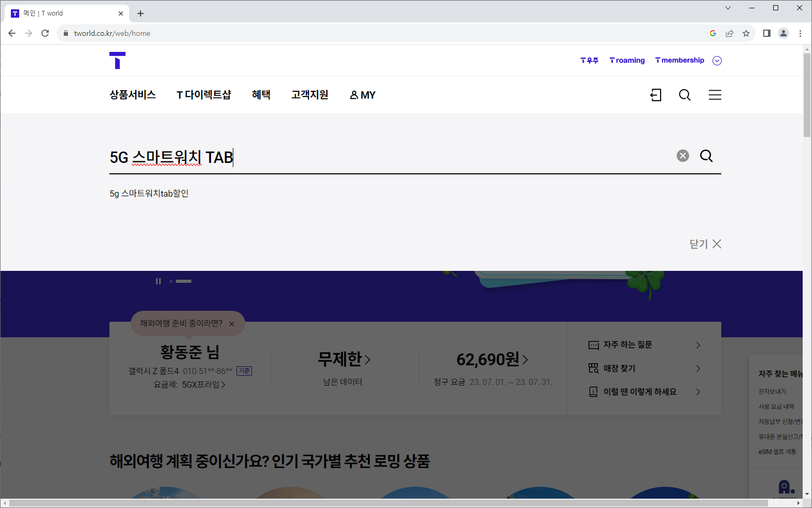Open the MY menu

[362, 95]
